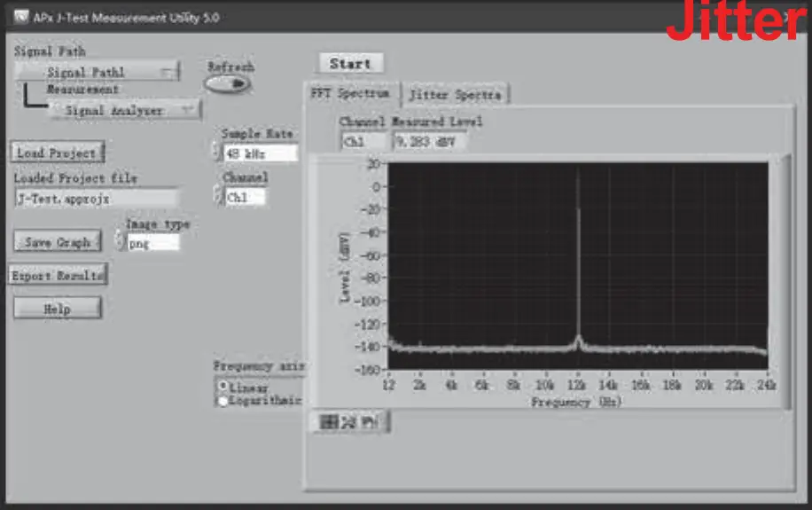This screenshot has height=510, width=812.
Task: Click the 12k peak in the FFT plot
Action: point(578,259)
